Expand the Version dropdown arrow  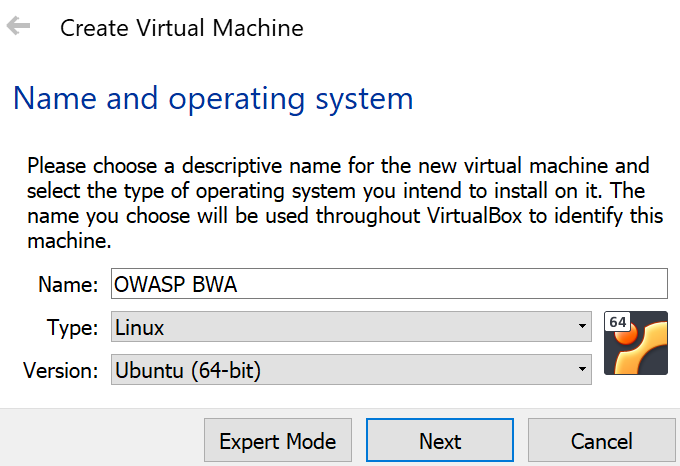(582, 371)
